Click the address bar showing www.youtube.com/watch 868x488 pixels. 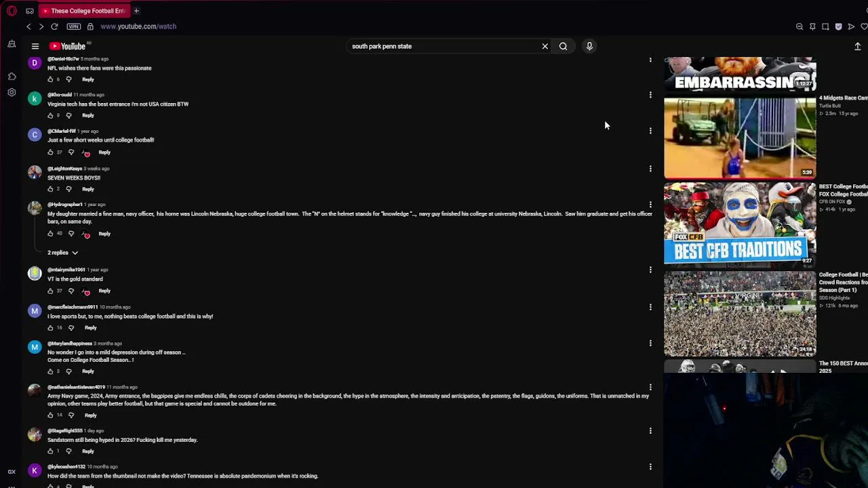click(138, 26)
